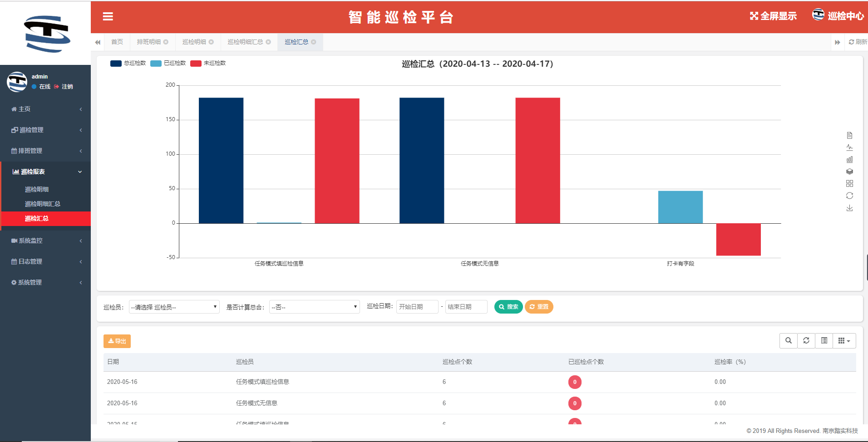The height and width of the screenshot is (442, 868).
Task: Click the 开始日期 date input field
Action: point(416,307)
